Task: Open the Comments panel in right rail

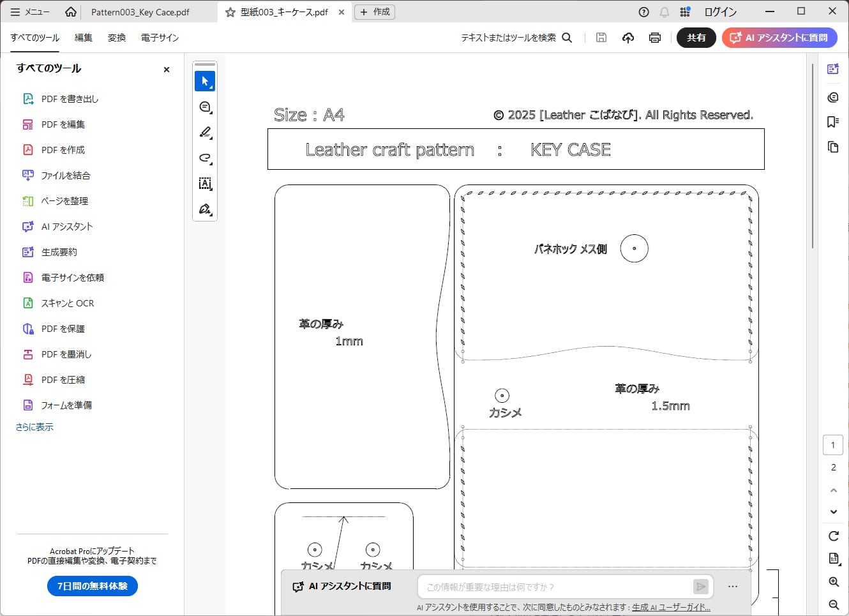Action: coord(833,97)
